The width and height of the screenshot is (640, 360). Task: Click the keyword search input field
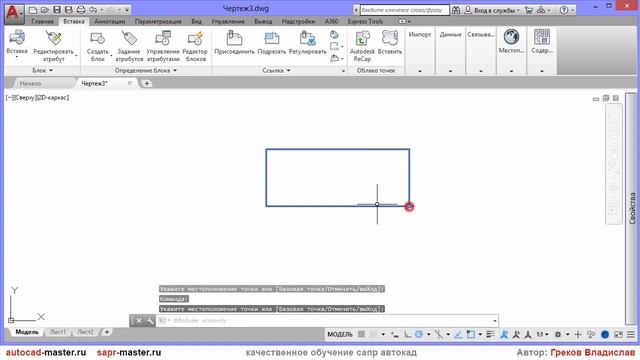404,10
